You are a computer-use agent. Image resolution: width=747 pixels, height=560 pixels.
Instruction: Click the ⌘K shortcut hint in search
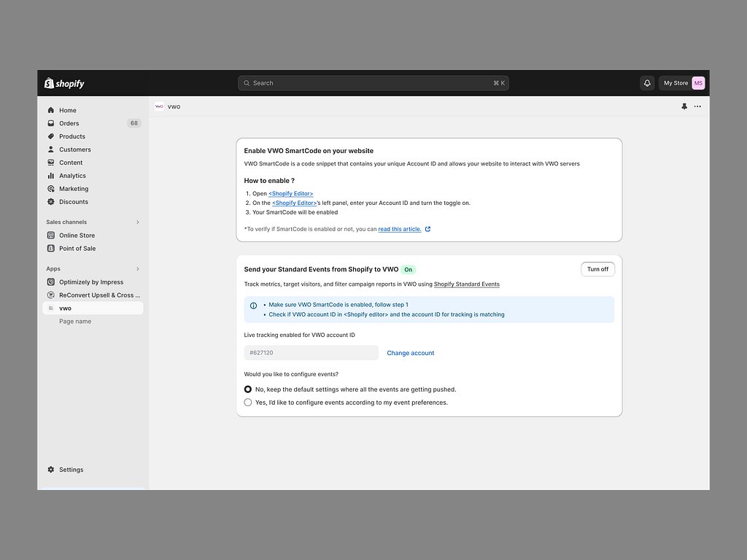[x=499, y=83]
